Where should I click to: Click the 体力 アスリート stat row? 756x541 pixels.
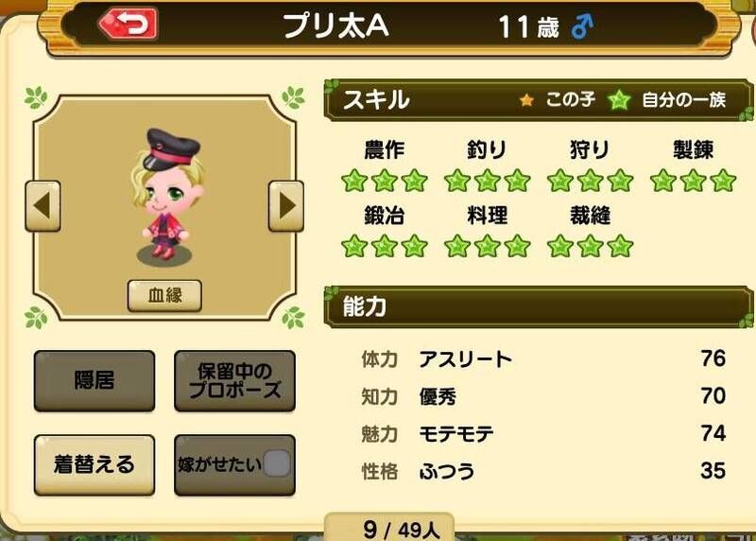coord(543,359)
